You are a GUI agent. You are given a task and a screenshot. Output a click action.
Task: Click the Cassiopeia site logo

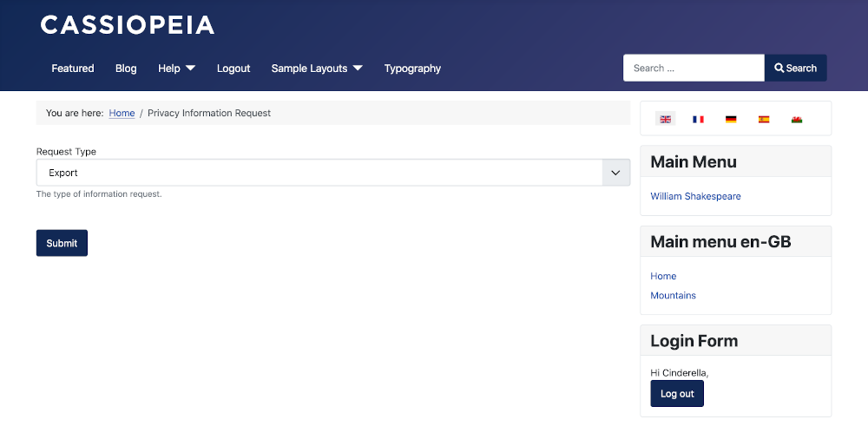coord(128,25)
